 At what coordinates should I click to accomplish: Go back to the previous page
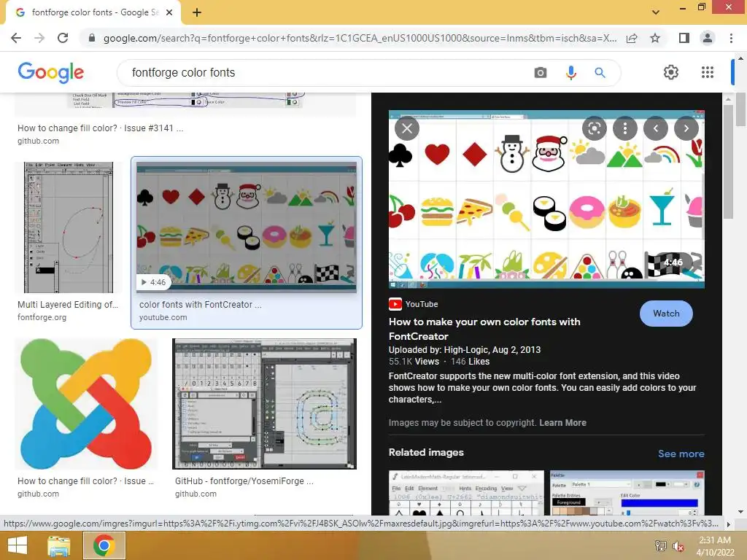point(16,38)
